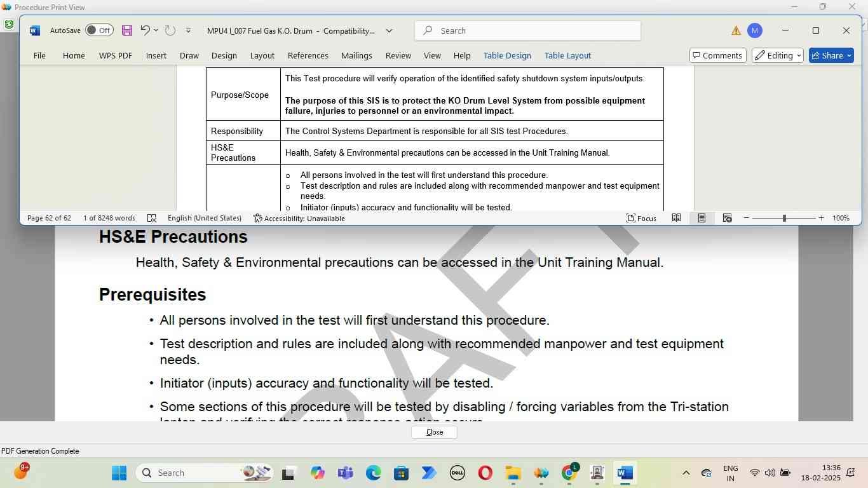This screenshot has width=868, height=488.
Task: Open Power Automate from taskbar
Action: [429, 473]
